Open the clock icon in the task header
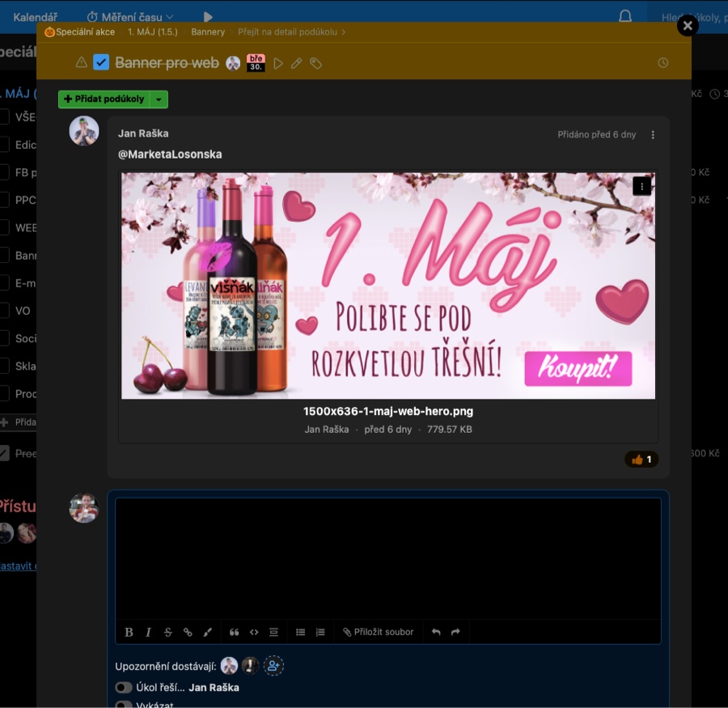This screenshot has width=728, height=708. coord(663,63)
